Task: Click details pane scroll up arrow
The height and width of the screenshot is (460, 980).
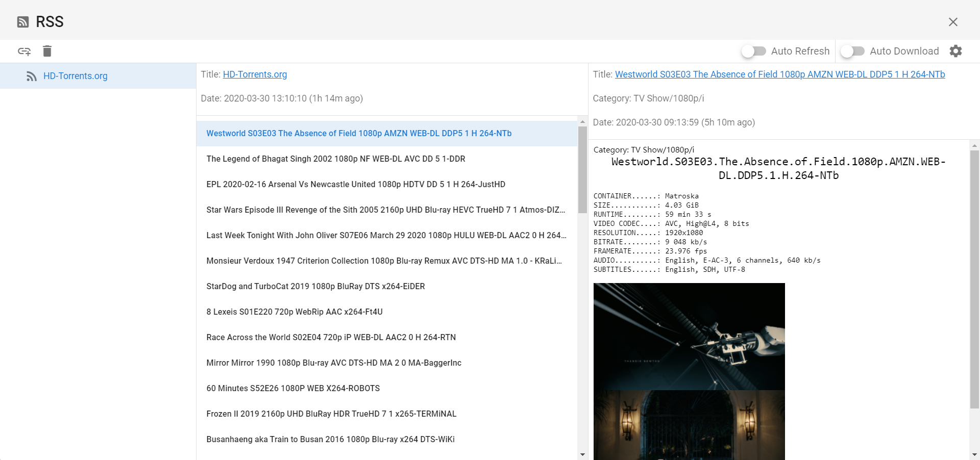Action: (x=974, y=145)
